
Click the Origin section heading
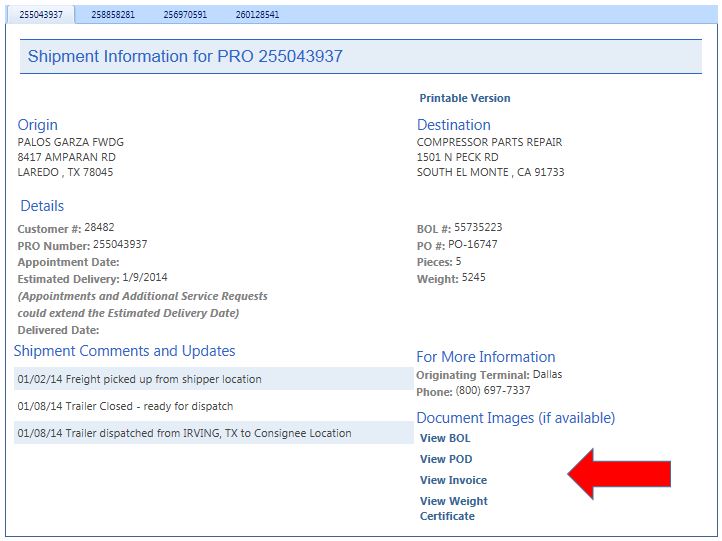38,125
